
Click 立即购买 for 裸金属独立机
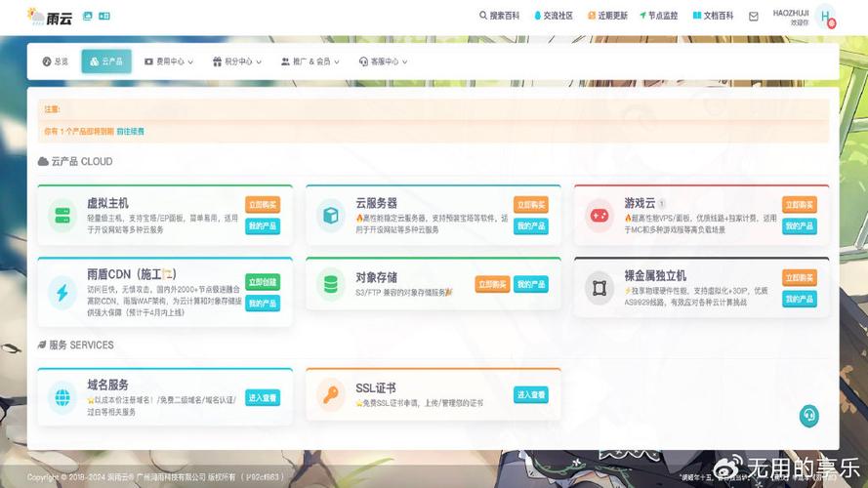click(x=800, y=278)
